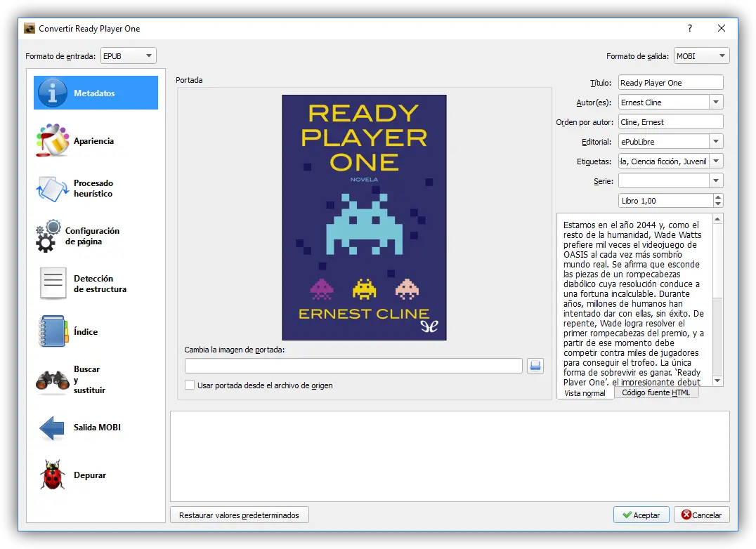Switch to Código fuente HTML tab

(x=656, y=392)
